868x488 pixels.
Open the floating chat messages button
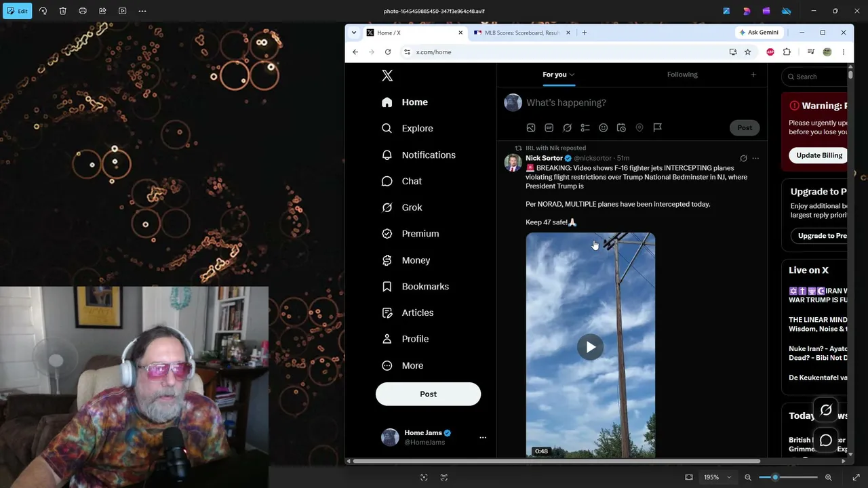pos(826,441)
